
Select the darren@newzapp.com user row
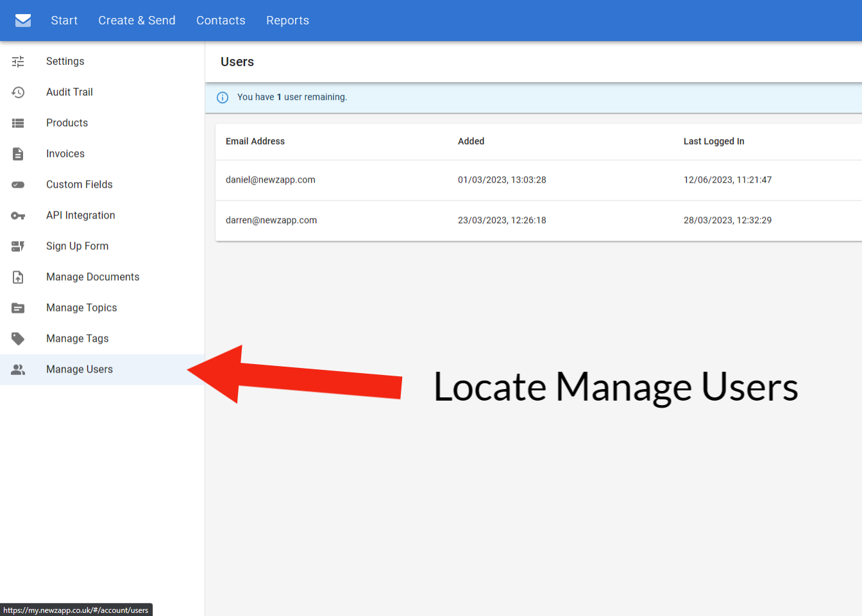[x=271, y=221]
